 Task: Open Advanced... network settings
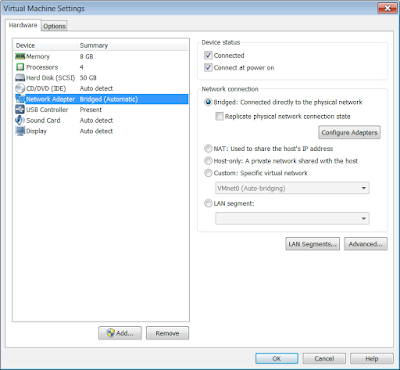(x=365, y=244)
